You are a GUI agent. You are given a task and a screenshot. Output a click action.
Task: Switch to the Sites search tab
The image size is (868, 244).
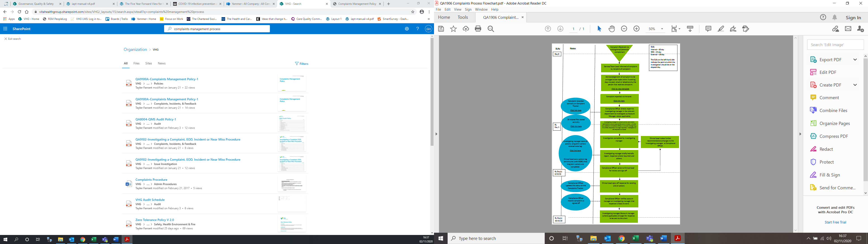(149, 63)
